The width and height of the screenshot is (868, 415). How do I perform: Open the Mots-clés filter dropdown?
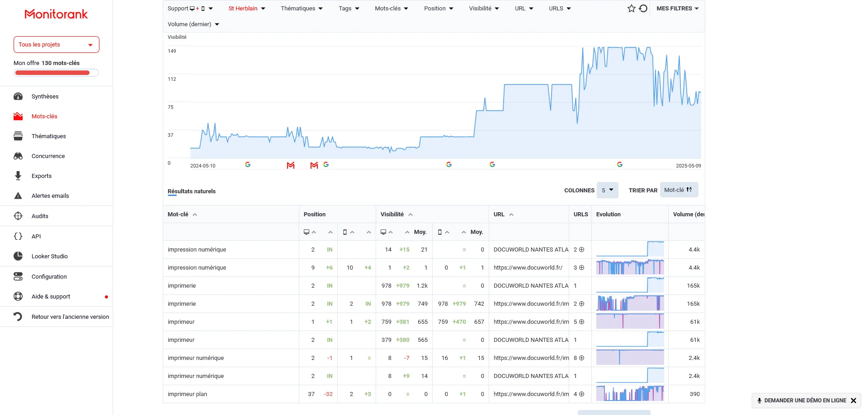(x=392, y=8)
